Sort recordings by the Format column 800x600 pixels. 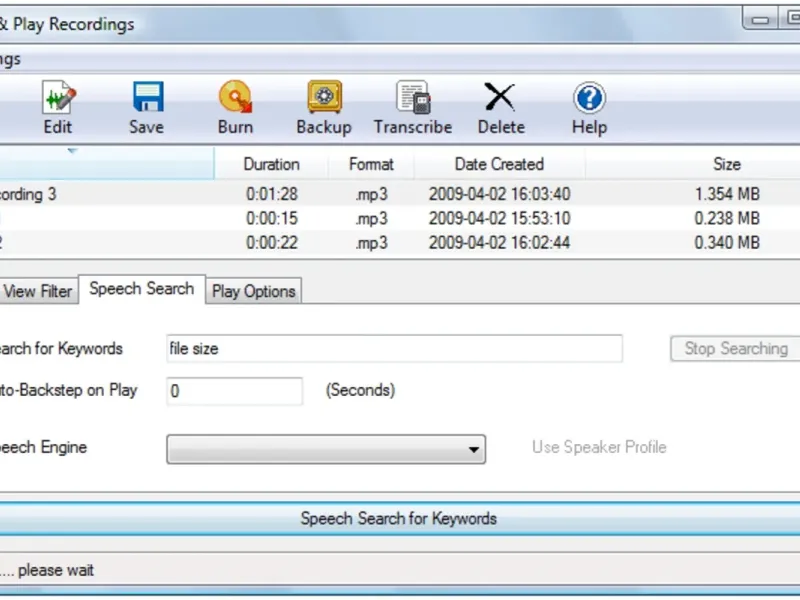point(371,164)
